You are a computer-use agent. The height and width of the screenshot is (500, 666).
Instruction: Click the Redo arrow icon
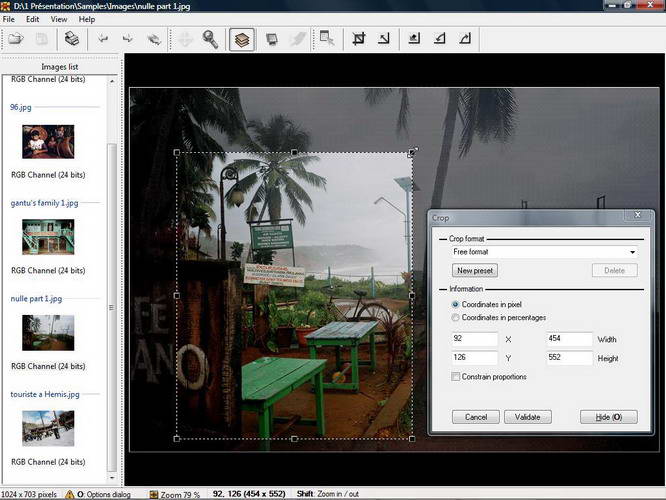[127, 39]
